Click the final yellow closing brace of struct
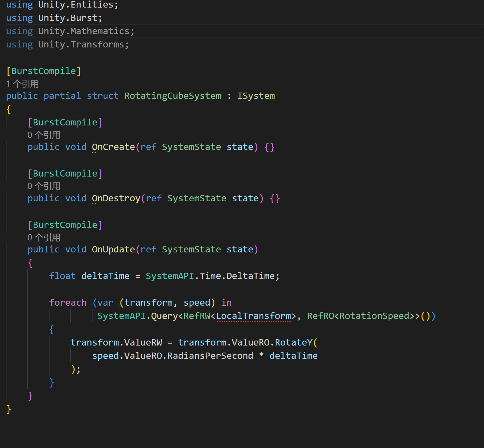The width and height of the screenshot is (484, 448). (9, 409)
